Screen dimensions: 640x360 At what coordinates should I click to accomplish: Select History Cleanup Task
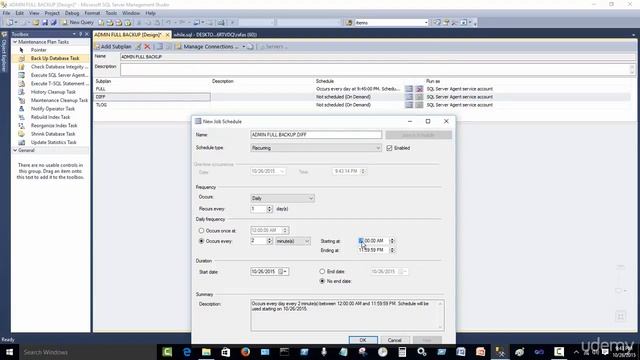point(53,92)
